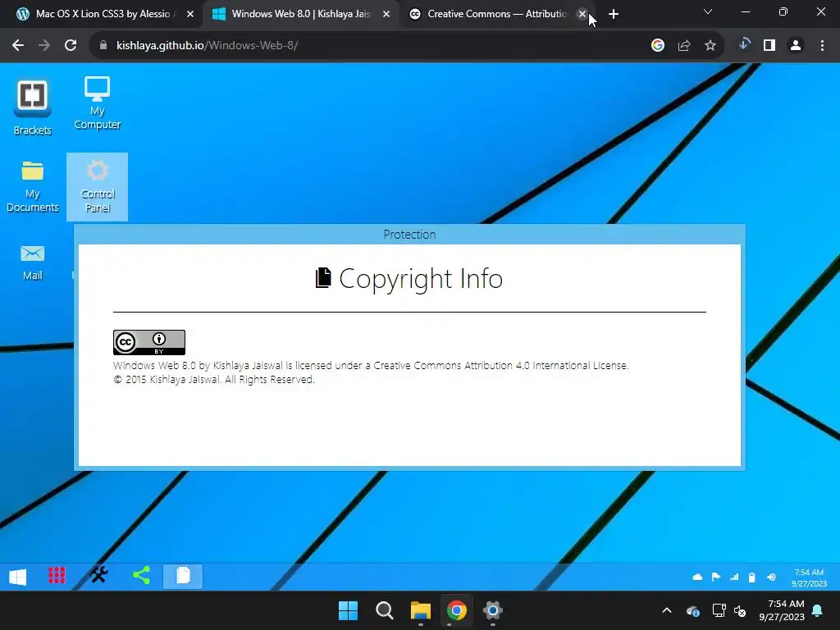Open the Brackets desktop icon
This screenshot has height=630, width=840.
coord(32,107)
